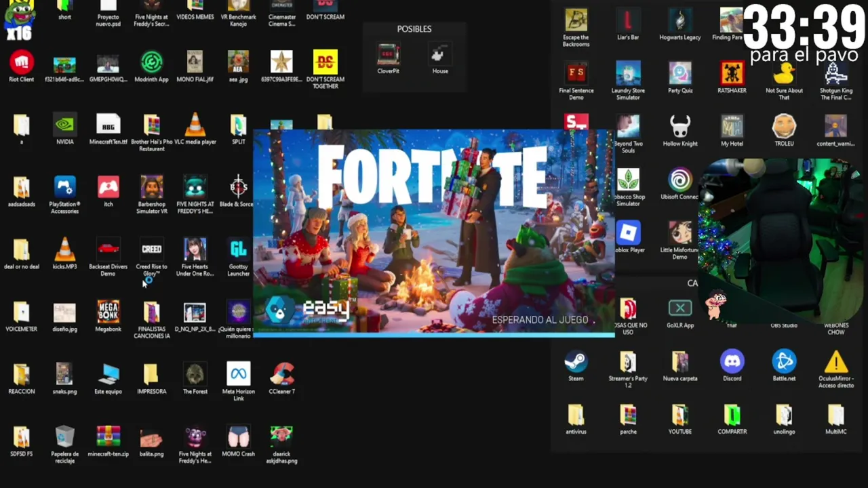Select the aea .jpg desktop file

[x=238, y=63]
